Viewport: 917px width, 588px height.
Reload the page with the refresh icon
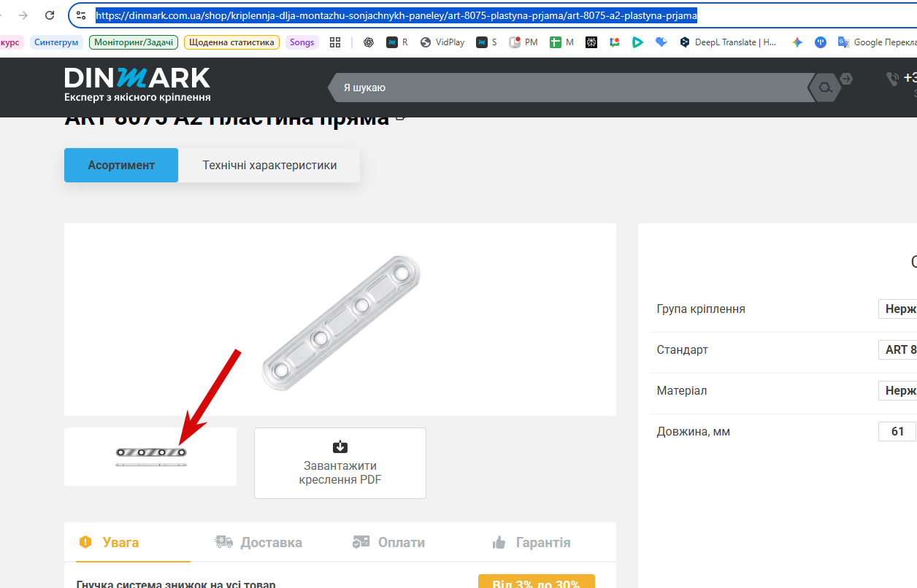(x=50, y=15)
